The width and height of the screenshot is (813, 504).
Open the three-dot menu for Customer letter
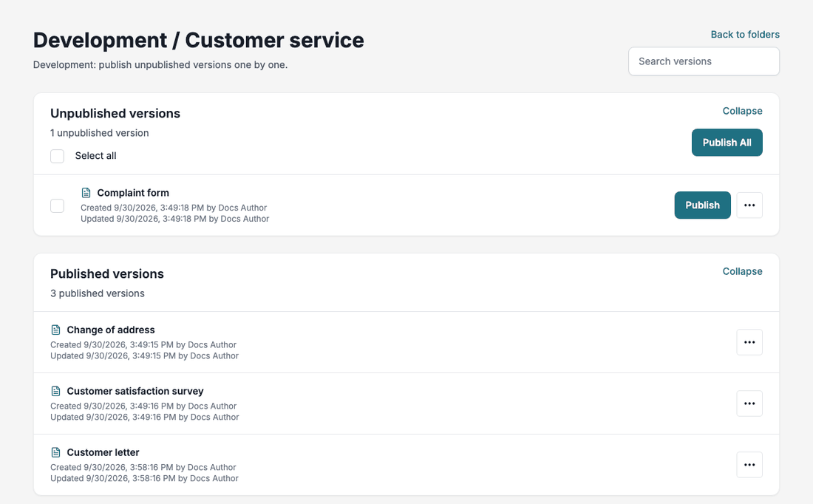click(x=749, y=465)
